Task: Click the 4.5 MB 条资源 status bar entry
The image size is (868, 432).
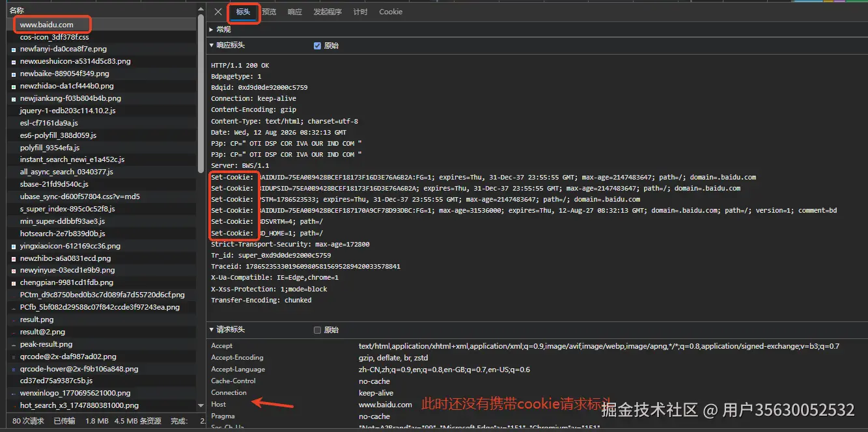Action: point(137,421)
